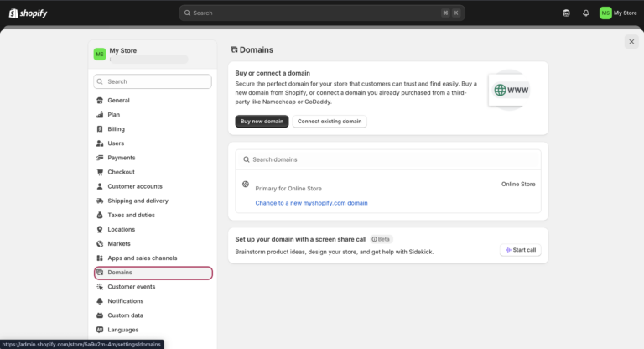Open General settings
The width and height of the screenshot is (644, 349).
click(118, 101)
